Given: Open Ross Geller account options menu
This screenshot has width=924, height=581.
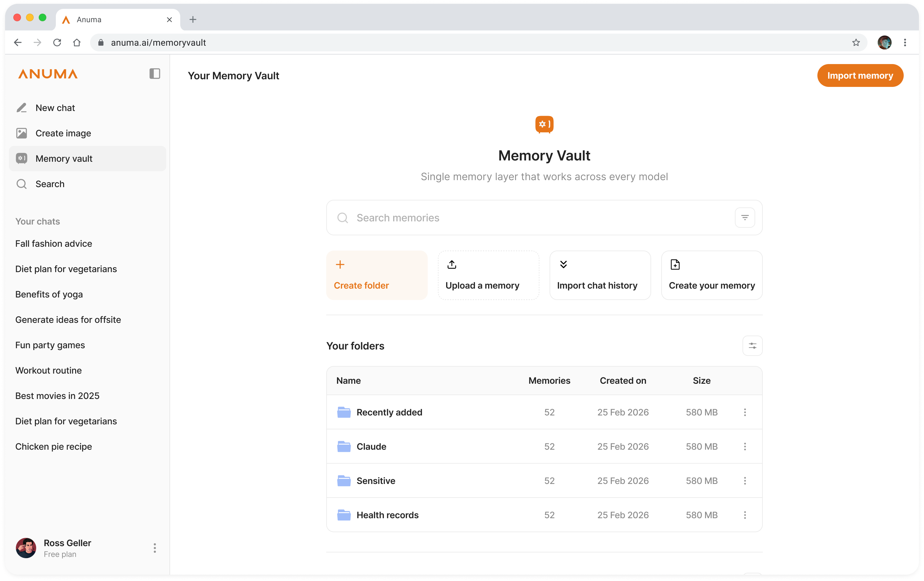Looking at the screenshot, I should [x=155, y=548].
